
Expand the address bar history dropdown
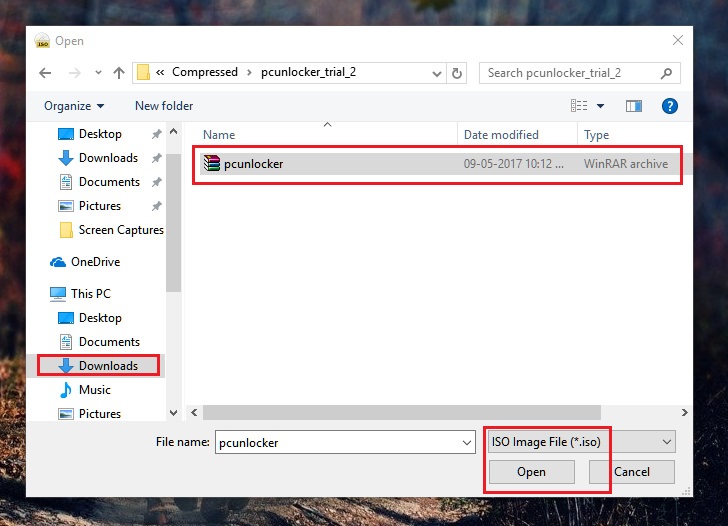436,73
